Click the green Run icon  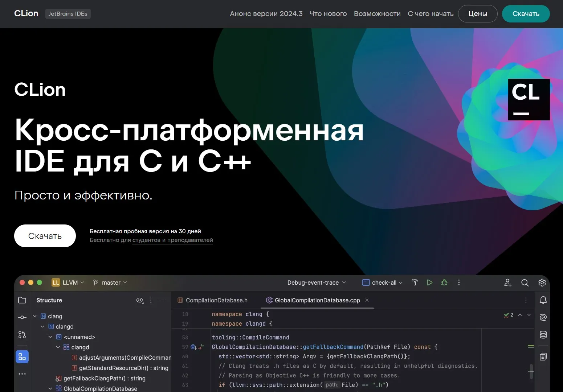click(x=430, y=282)
